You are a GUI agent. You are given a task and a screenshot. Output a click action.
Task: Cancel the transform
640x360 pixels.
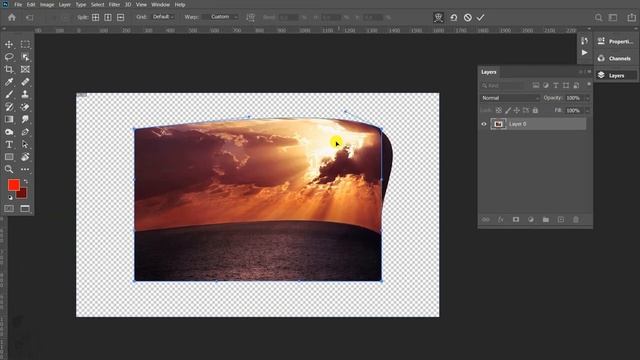coord(468,18)
